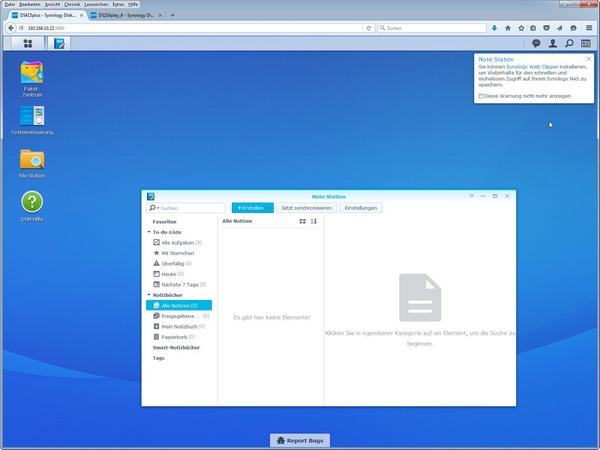The image size is (600, 450).
Task: Open the Hilfe menu
Action: tap(133, 4)
